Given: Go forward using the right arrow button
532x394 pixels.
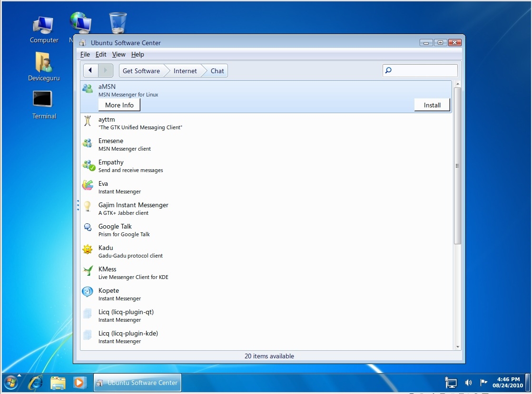Looking at the screenshot, I should (106, 70).
